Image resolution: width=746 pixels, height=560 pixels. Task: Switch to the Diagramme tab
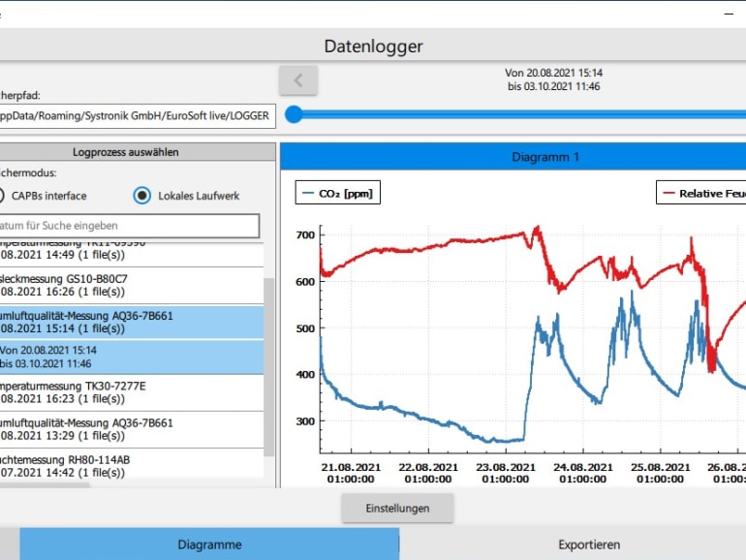tap(209, 544)
